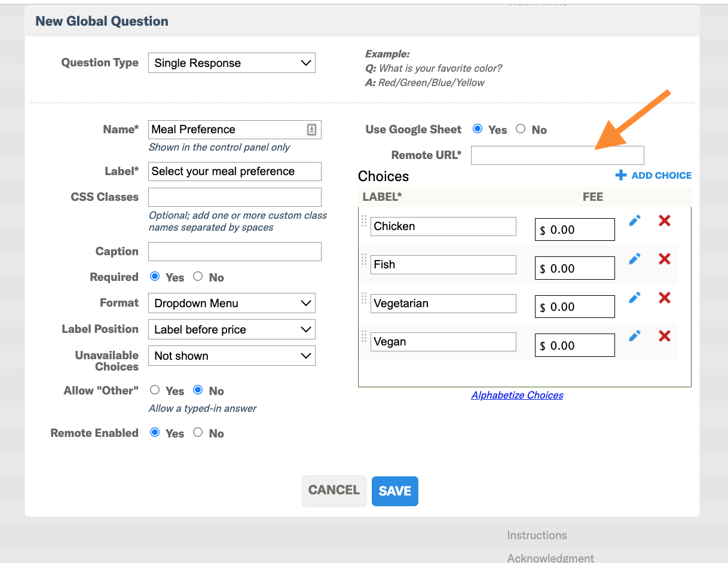Click the LABEL* column header
This screenshot has width=728, height=563.
(x=383, y=197)
